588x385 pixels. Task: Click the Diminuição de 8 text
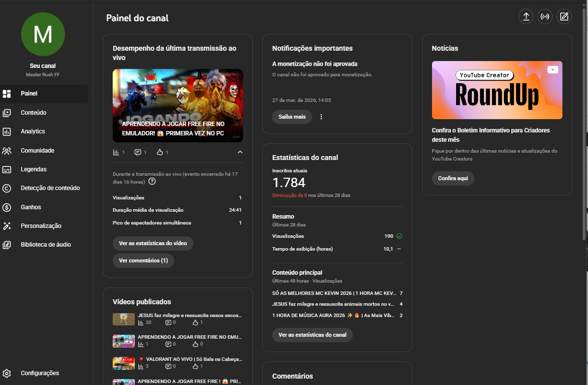click(289, 195)
